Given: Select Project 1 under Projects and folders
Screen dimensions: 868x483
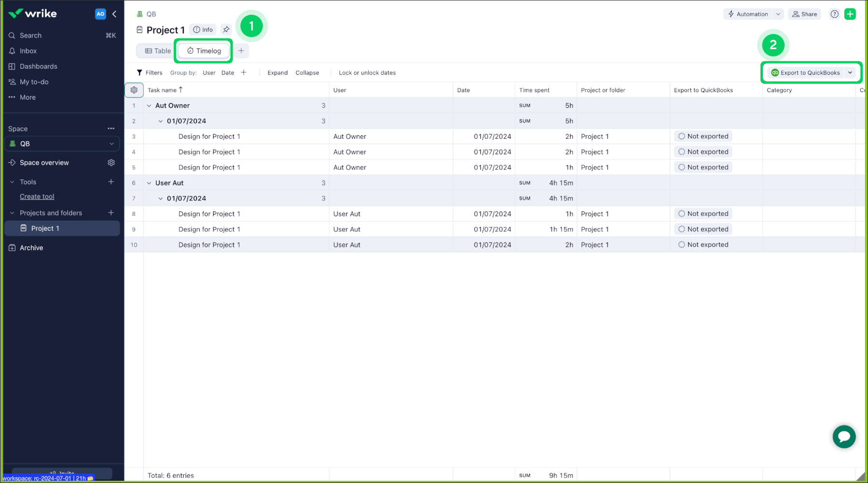Looking at the screenshot, I should click(45, 228).
